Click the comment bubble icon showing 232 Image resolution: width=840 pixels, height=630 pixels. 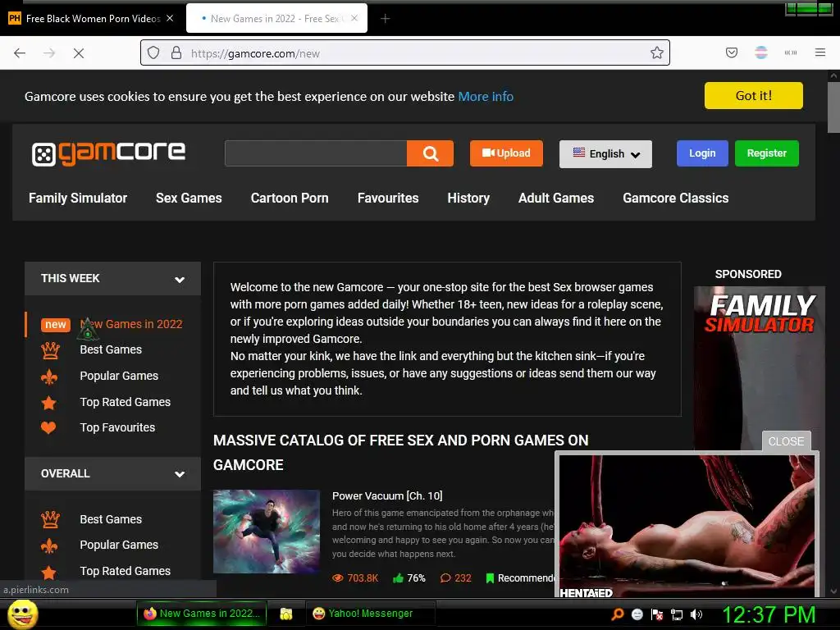click(x=445, y=578)
